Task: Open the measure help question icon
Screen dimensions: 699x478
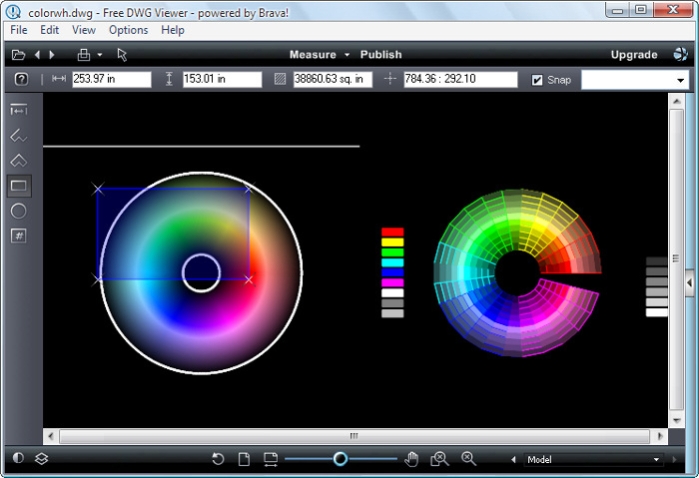Action: click(21, 79)
